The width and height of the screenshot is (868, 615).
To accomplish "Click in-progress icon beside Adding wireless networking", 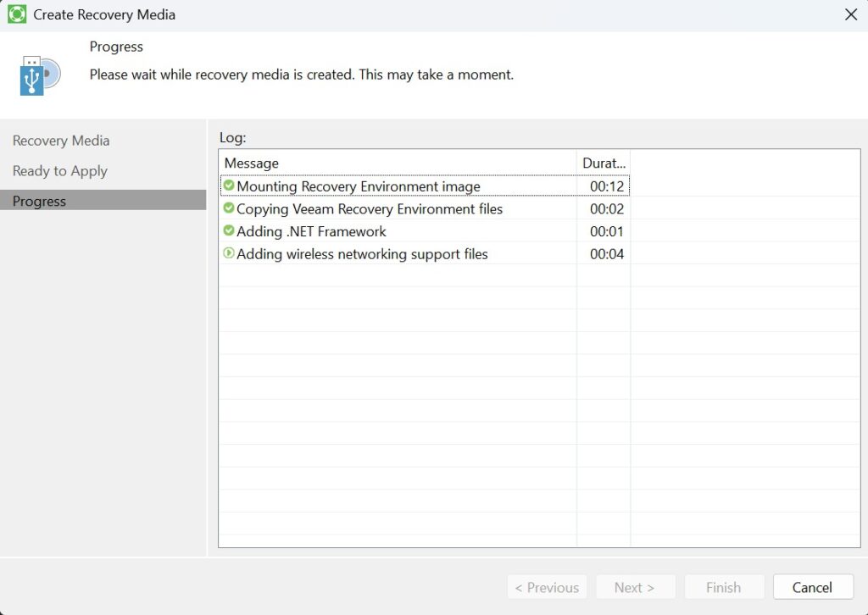I will pyautogui.click(x=229, y=253).
